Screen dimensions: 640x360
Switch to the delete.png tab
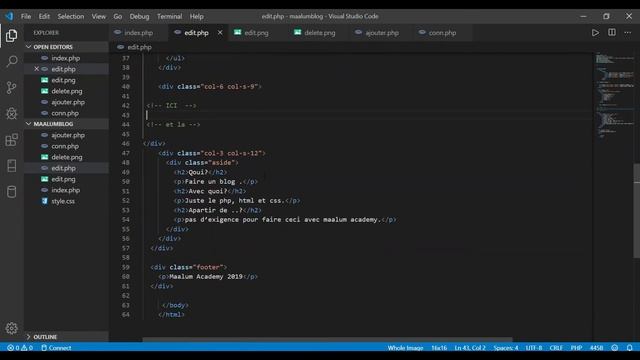point(320,33)
